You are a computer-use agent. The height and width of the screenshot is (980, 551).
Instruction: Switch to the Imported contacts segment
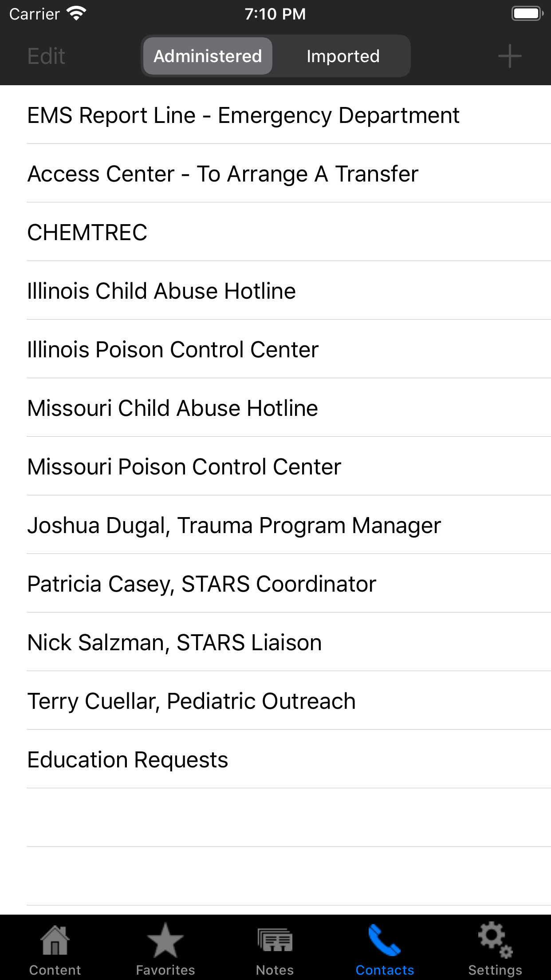[342, 55]
